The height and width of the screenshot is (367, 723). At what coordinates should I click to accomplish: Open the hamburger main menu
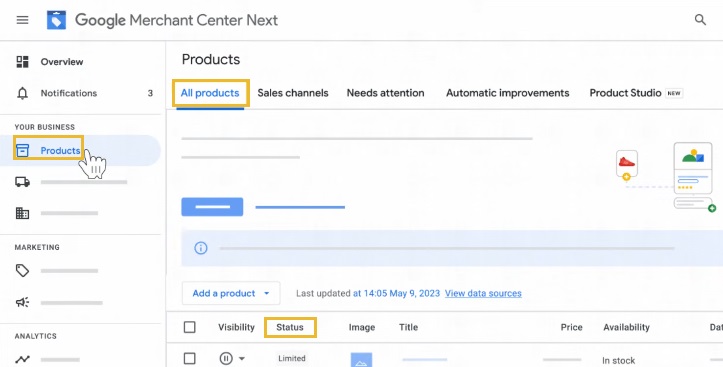click(x=22, y=20)
